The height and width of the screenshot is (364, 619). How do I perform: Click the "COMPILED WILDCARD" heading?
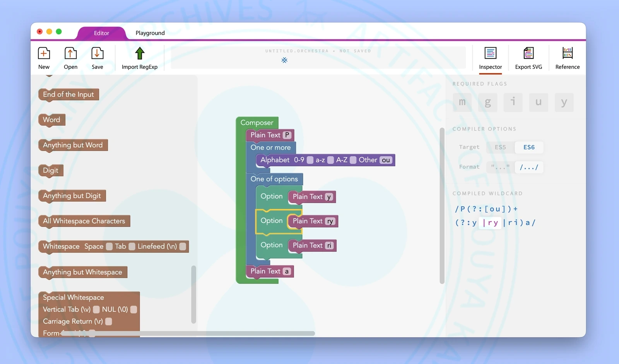pyautogui.click(x=487, y=193)
